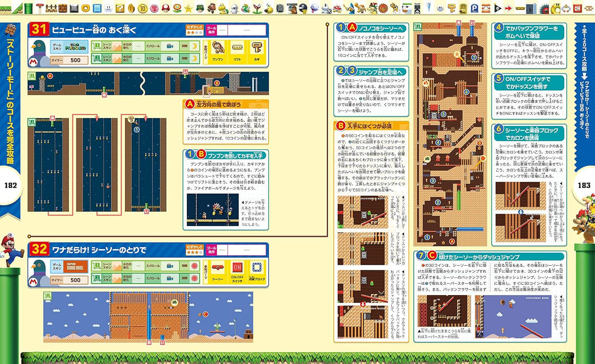The image size is (595, 364).
Task: Click the heading 入手にはくつが必須
Action: pyautogui.click(x=368, y=126)
